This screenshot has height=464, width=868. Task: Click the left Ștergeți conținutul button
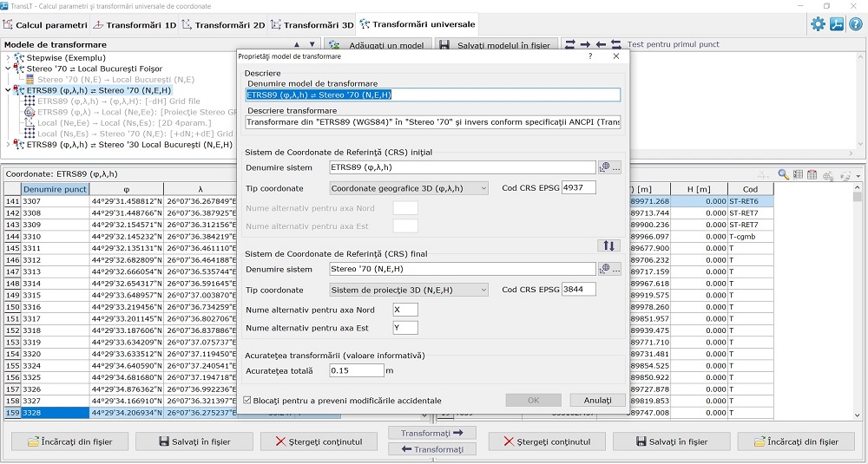click(x=319, y=441)
